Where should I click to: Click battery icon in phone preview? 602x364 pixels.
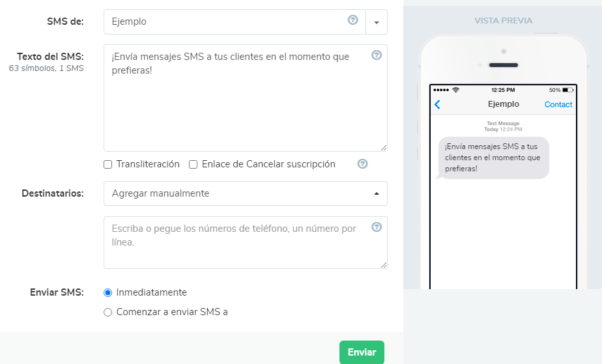[x=568, y=90]
